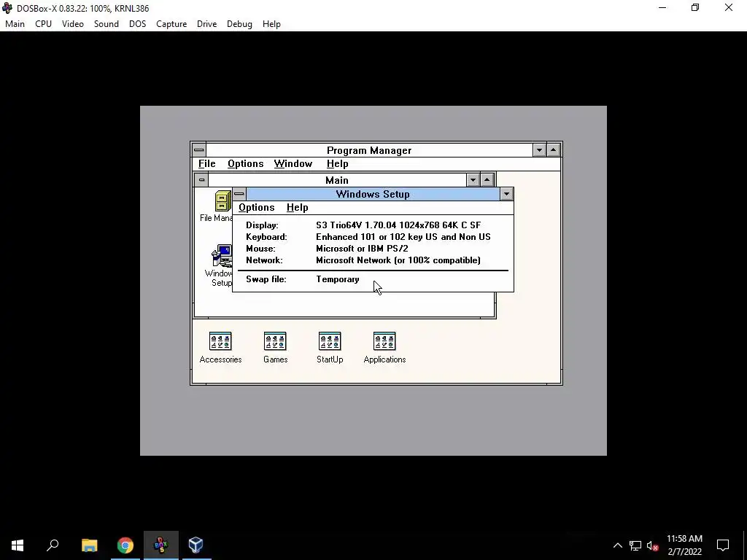Open DOSBox-X CPU menu

pyautogui.click(x=43, y=24)
